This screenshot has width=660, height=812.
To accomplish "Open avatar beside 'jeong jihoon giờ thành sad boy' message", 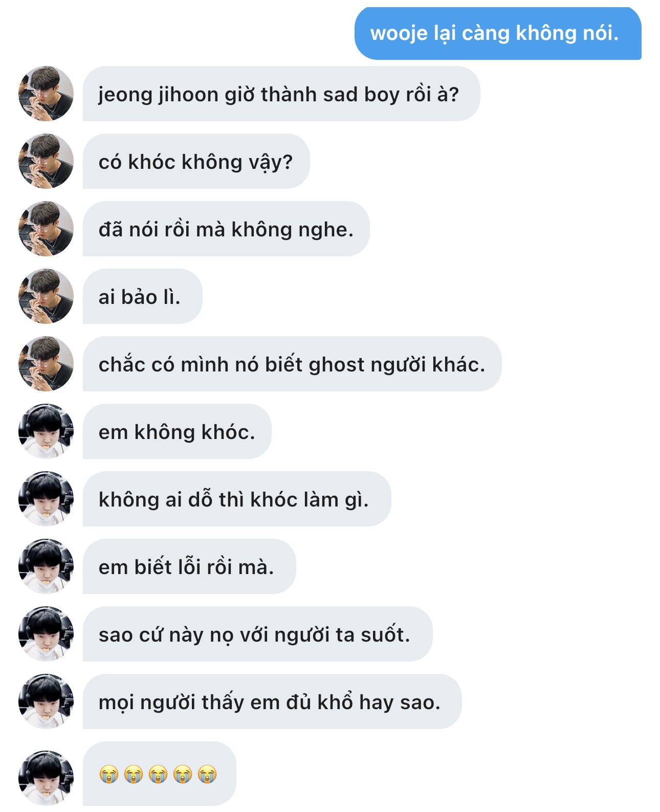I will click(46, 94).
